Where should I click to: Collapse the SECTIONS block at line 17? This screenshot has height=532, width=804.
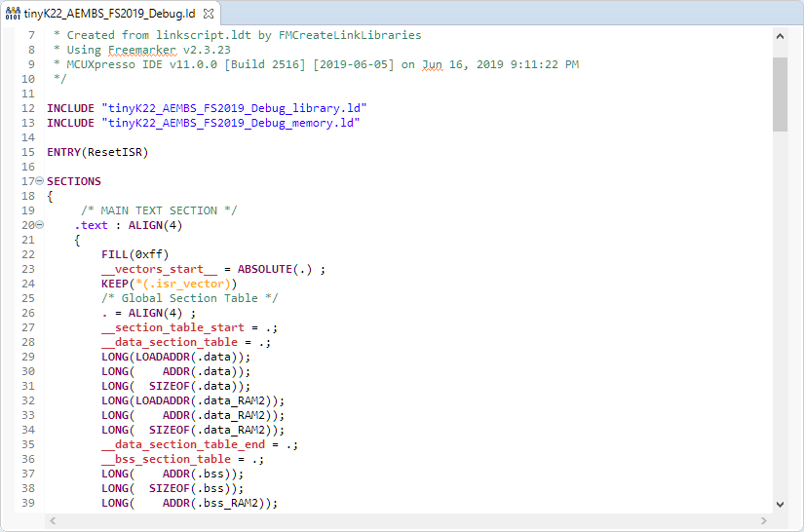point(40,181)
